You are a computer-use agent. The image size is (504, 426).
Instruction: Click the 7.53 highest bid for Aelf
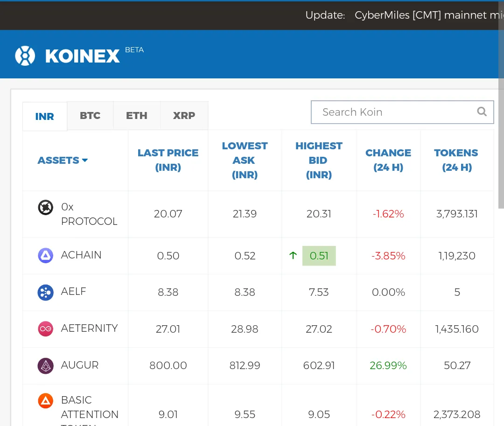pos(319,292)
